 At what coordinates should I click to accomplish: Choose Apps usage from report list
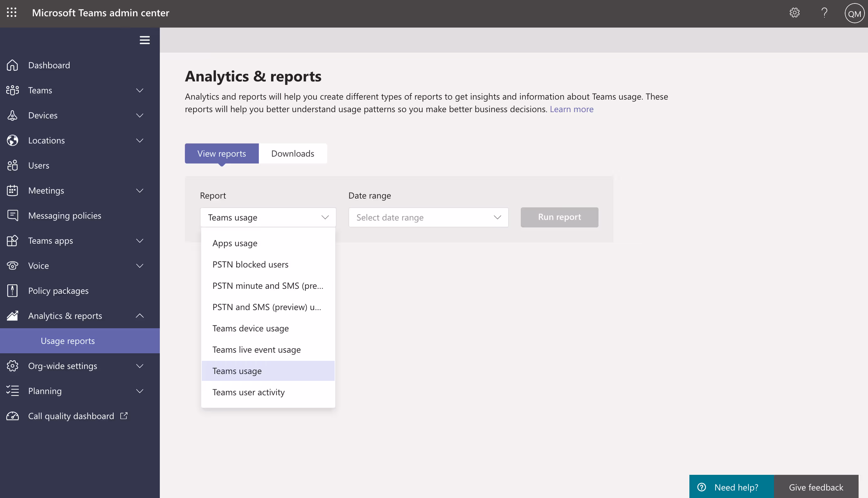pos(235,243)
